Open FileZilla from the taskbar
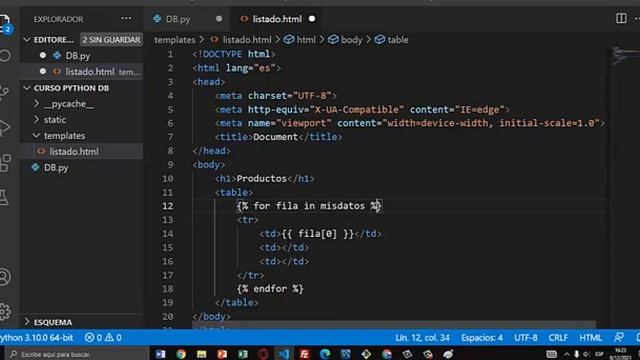640x360 pixels. (x=304, y=354)
